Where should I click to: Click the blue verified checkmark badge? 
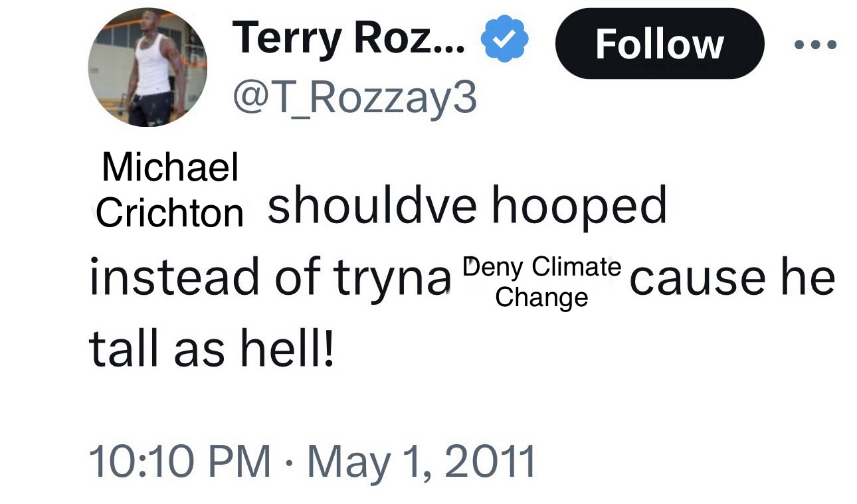coord(504,41)
